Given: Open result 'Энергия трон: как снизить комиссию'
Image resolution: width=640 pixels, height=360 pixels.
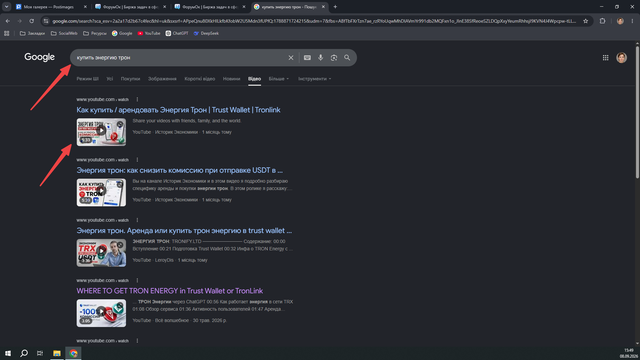Looking at the screenshot, I should click(180, 170).
